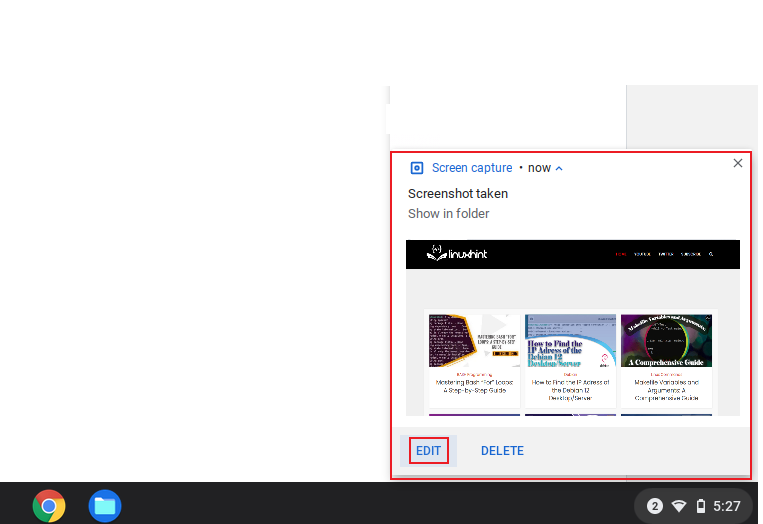The image size is (763, 524).
Task: Open Google Chrome from the shelf
Action: (x=49, y=506)
